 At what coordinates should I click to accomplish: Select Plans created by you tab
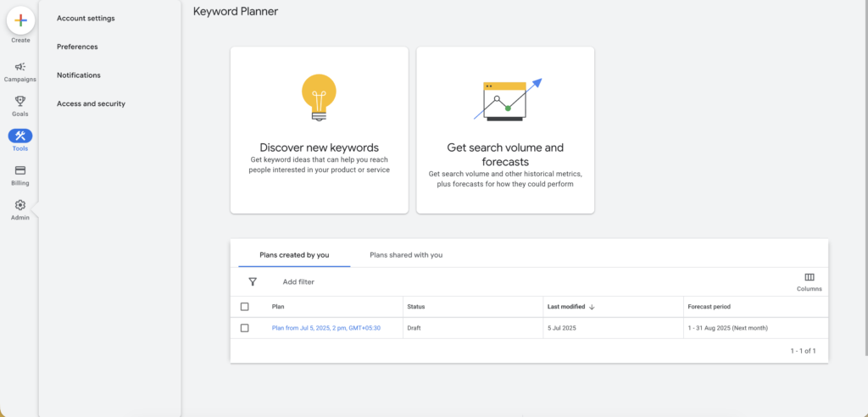tap(294, 255)
